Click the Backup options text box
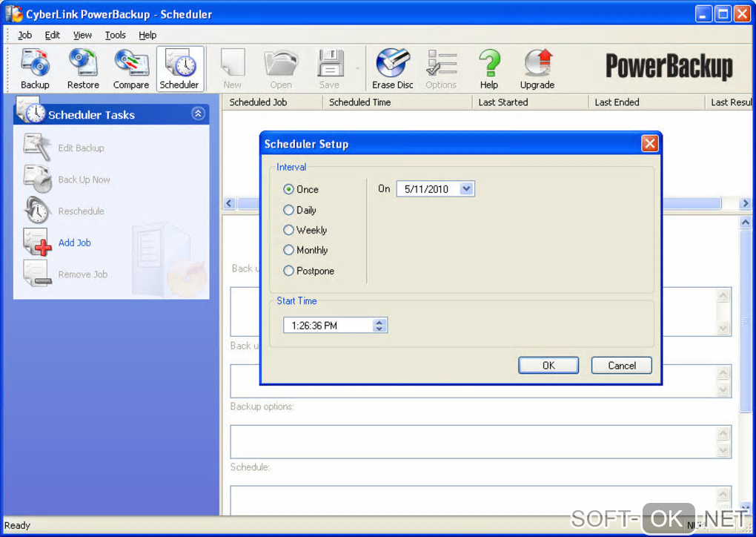The image size is (756, 537). 481,441
